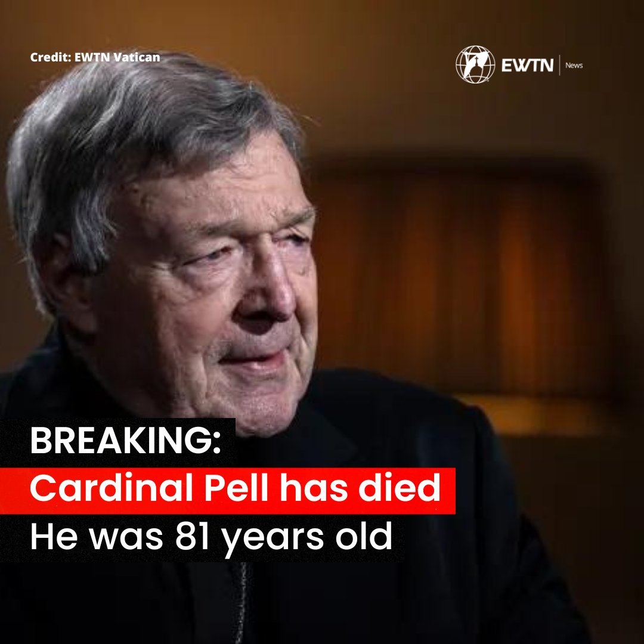The width and height of the screenshot is (644, 644).
Task: Select the He was 81 years old line
Action: tap(211, 537)
